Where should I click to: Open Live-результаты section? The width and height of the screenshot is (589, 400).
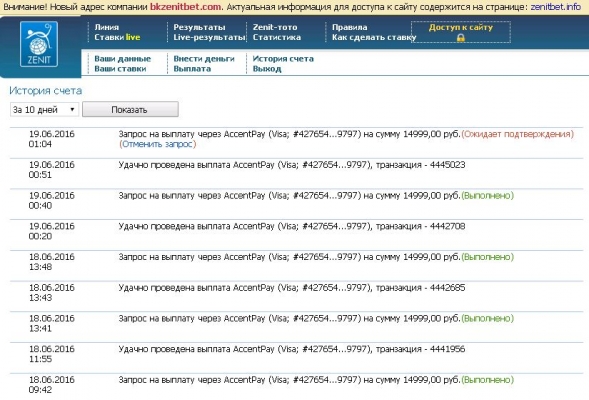(x=209, y=37)
